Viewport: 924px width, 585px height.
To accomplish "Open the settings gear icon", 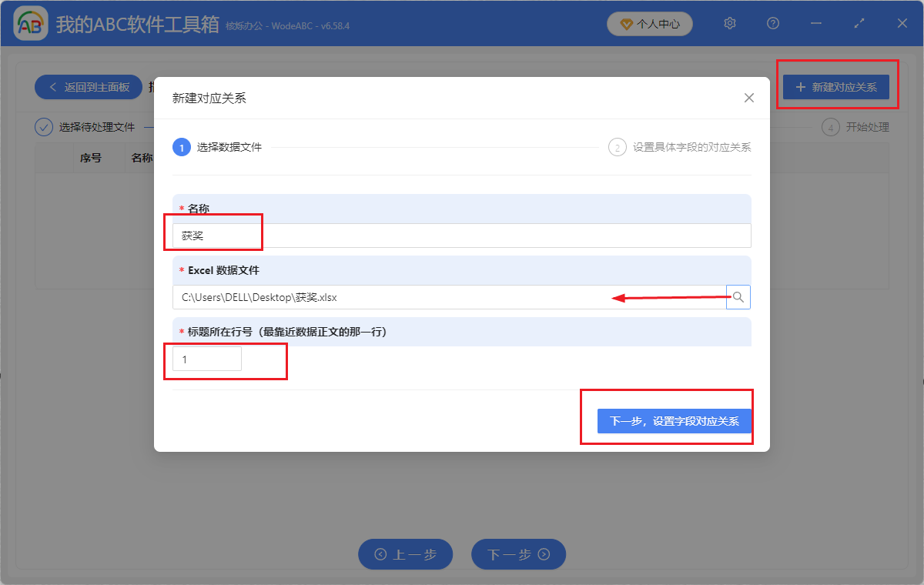I will click(729, 23).
